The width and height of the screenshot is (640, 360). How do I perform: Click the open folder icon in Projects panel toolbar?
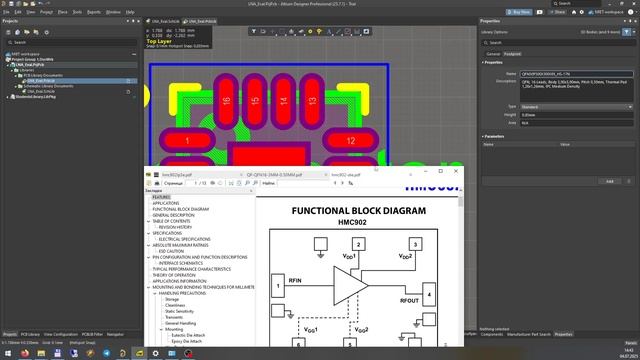[27, 32]
